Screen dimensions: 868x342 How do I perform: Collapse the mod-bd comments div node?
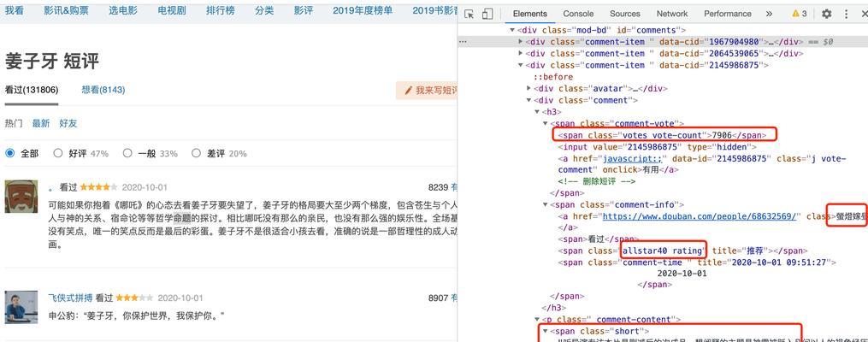(x=512, y=30)
